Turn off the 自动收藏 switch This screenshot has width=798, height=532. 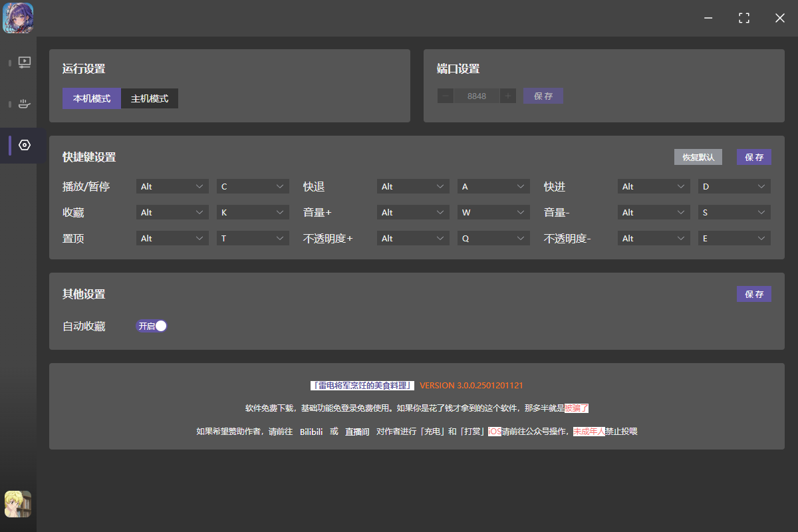152,326
